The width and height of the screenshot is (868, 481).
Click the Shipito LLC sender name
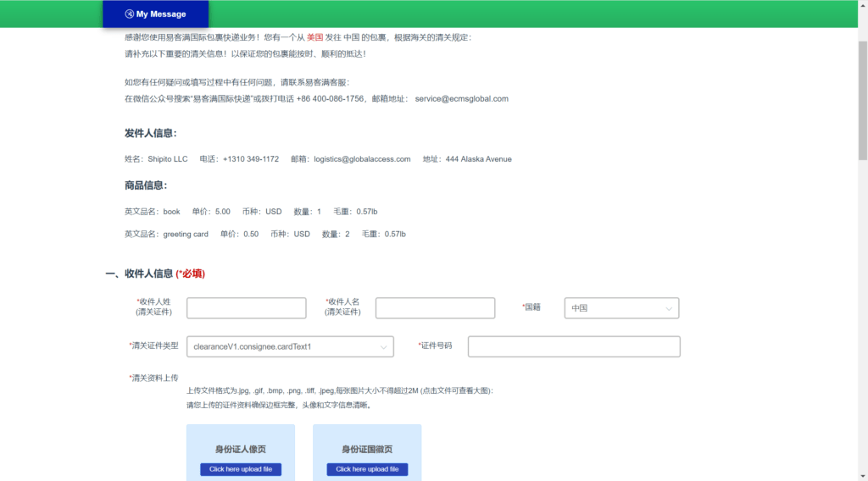(x=168, y=159)
